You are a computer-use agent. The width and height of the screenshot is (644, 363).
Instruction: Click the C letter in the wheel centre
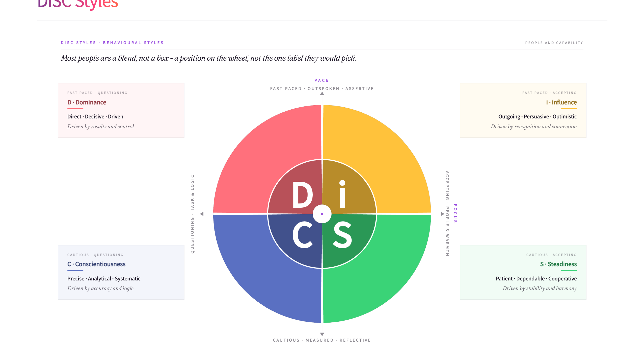coord(303,235)
